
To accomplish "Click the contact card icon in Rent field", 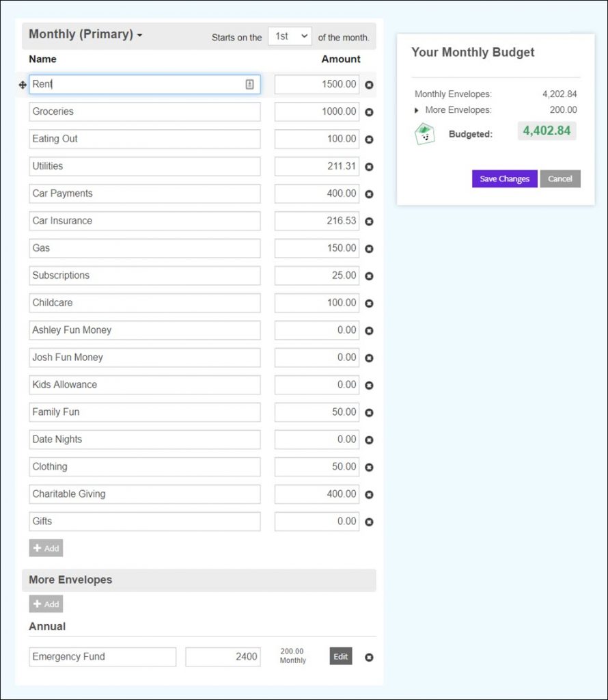I will coord(249,84).
